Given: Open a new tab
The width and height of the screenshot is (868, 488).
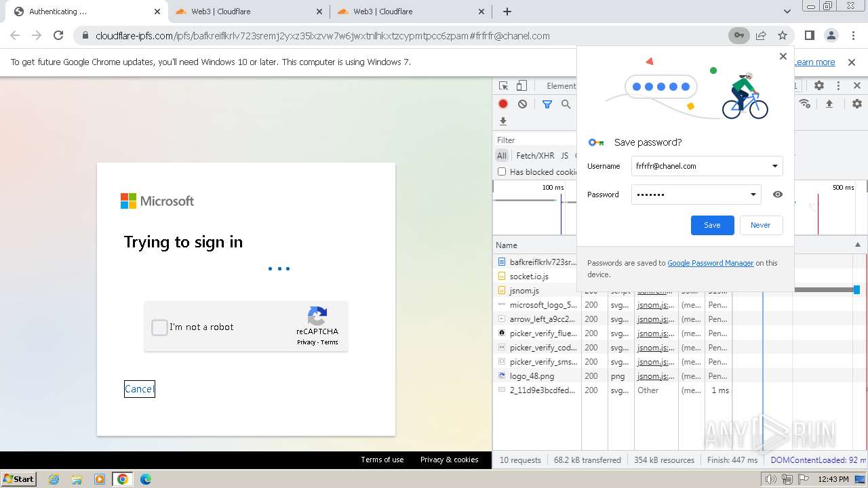Looking at the screenshot, I should (507, 12).
